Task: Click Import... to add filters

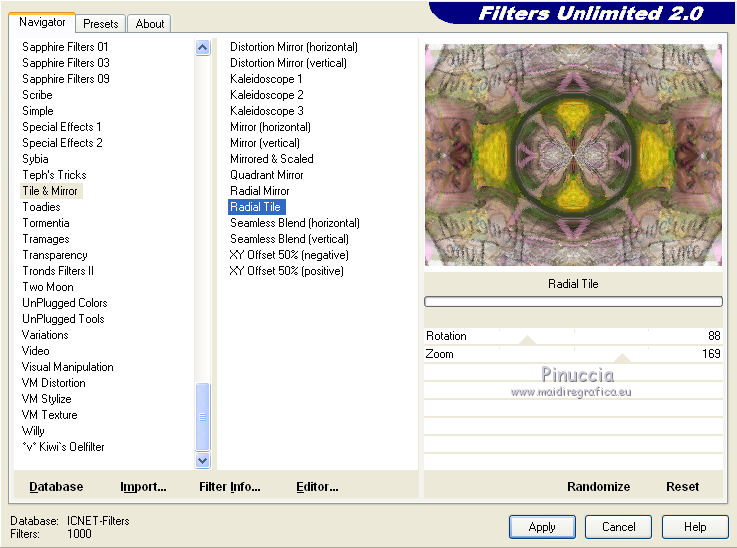Action: pos(143,486)
